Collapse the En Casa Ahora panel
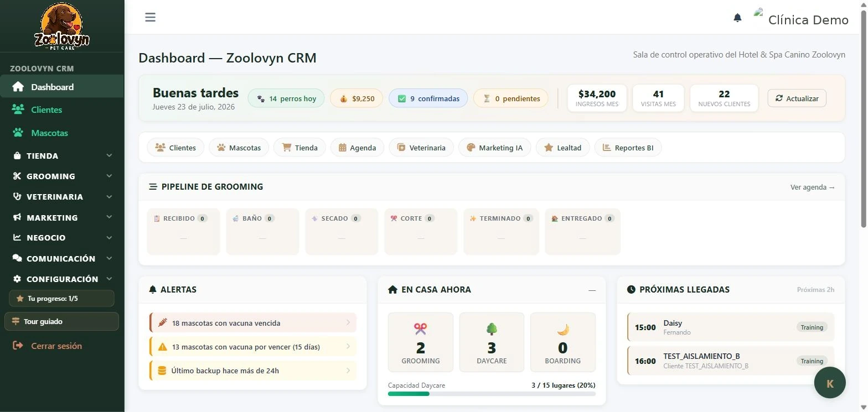 (592, 290)
